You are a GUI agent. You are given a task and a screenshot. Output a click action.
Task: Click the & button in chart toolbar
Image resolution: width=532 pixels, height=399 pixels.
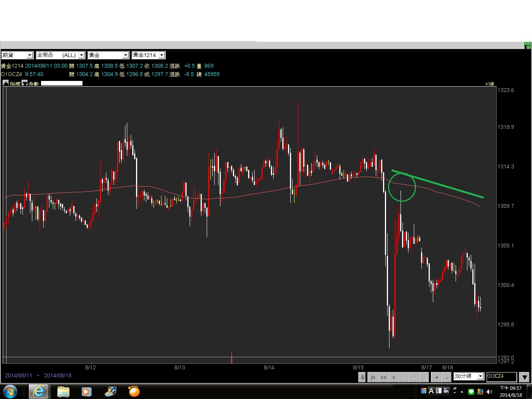point(363,377)
